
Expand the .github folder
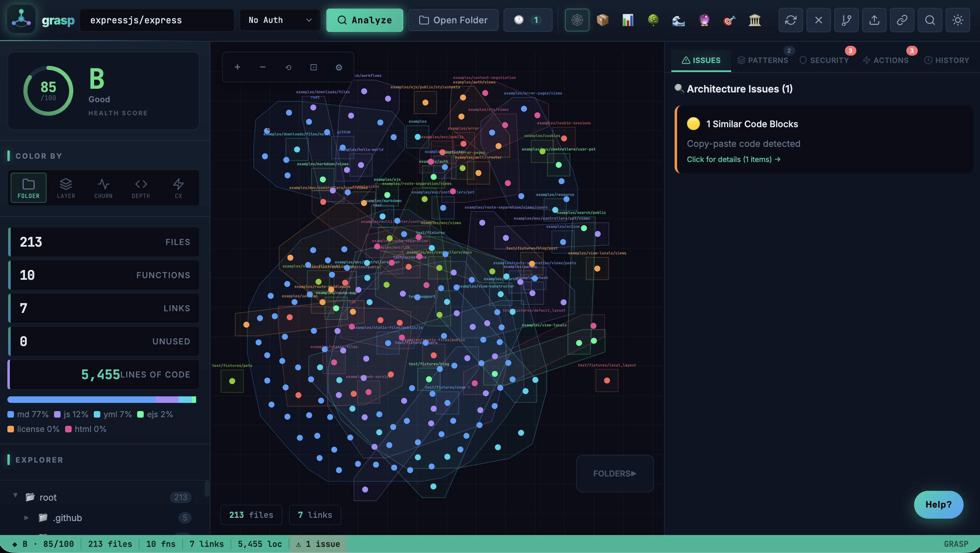click(x=26, y=517)
